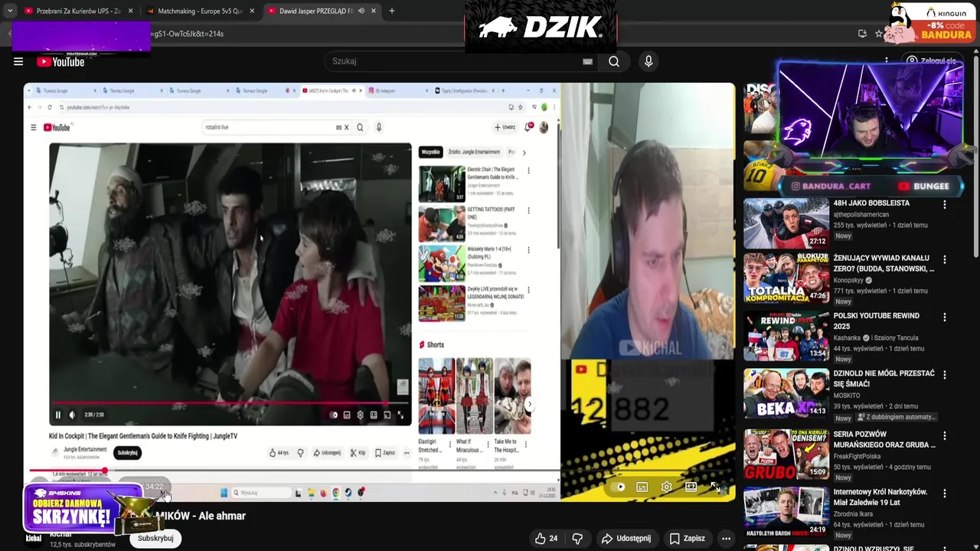Start voice search with microphone icon
This screenshot has height=551, width=980.
pos(648,61)
